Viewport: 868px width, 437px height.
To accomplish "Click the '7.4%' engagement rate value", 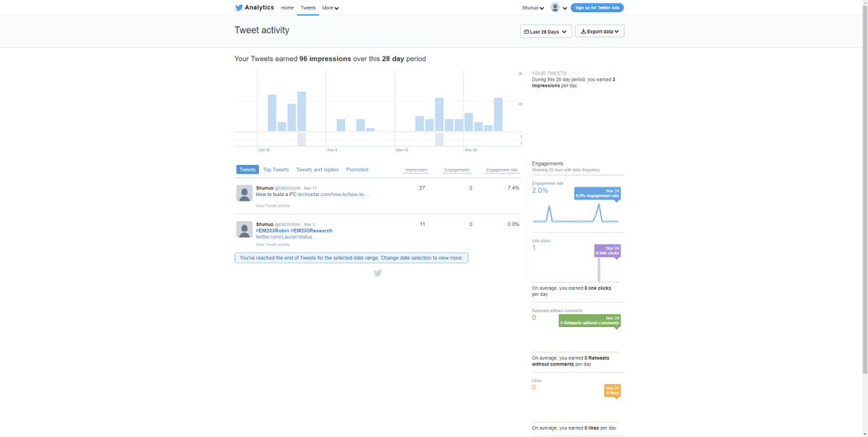I will (514, 188).
